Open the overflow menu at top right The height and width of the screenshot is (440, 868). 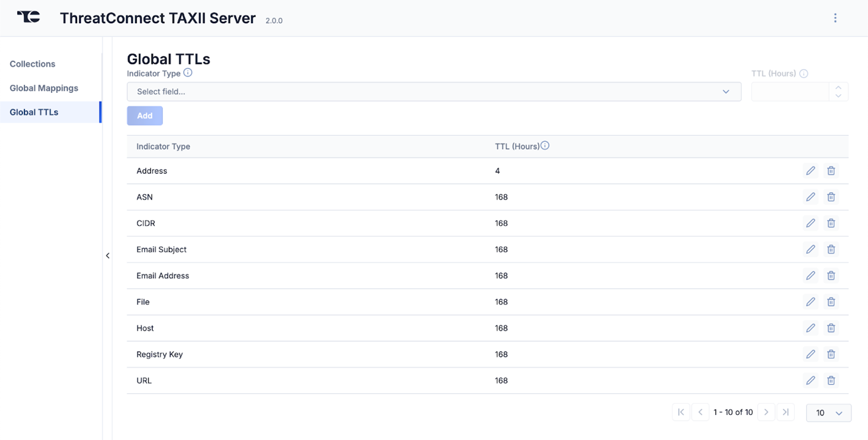click(x=835, y=17)
